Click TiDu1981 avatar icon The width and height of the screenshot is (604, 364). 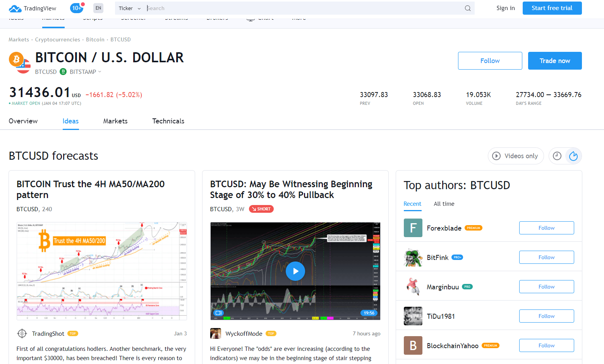coord(413,316)
